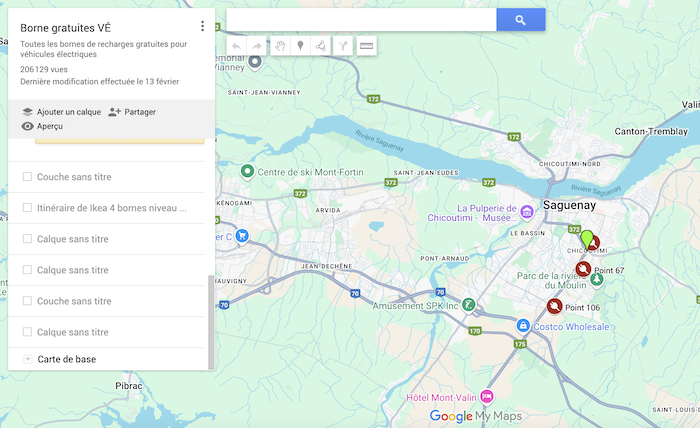Viewport: 700px width, 428px height.
Task: Pick the ruler measure distance tool
Action: click(x=366, y=46)
